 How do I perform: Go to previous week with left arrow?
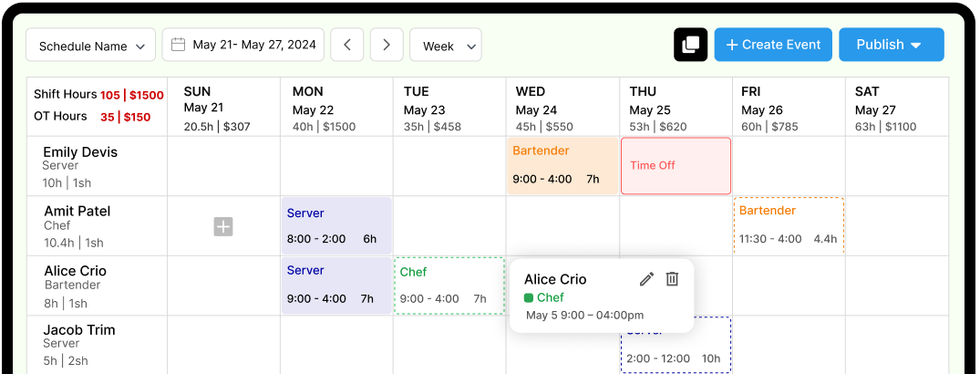click(347, 45)
